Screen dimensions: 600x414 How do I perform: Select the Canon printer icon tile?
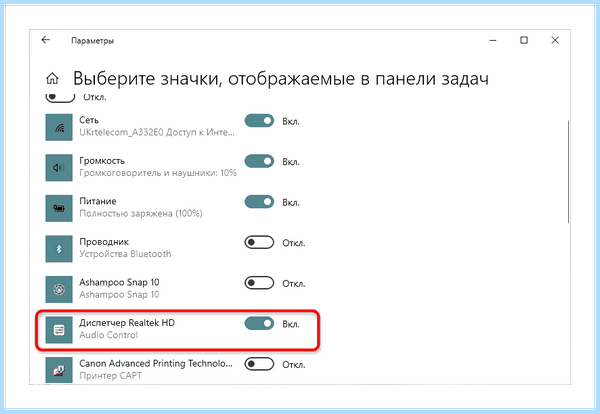59,370
